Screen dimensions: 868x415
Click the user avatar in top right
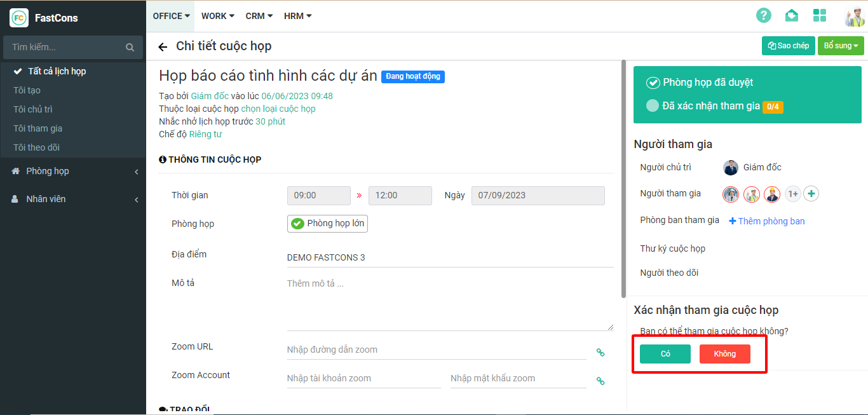click(853, 17)
